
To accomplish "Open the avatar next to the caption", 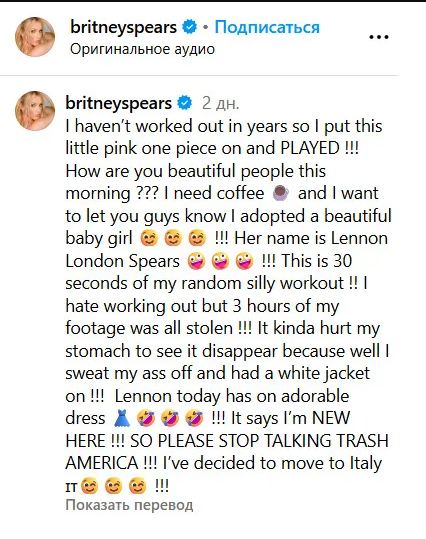I will coord(35,111).
